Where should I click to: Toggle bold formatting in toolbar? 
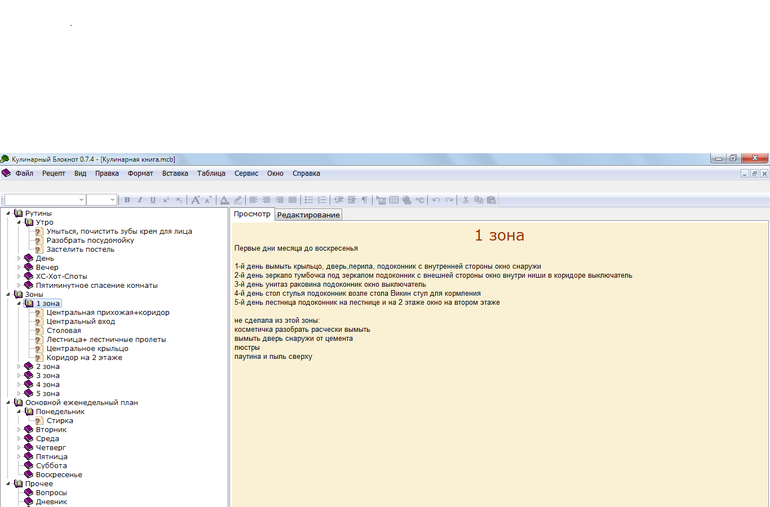point(127,200)
